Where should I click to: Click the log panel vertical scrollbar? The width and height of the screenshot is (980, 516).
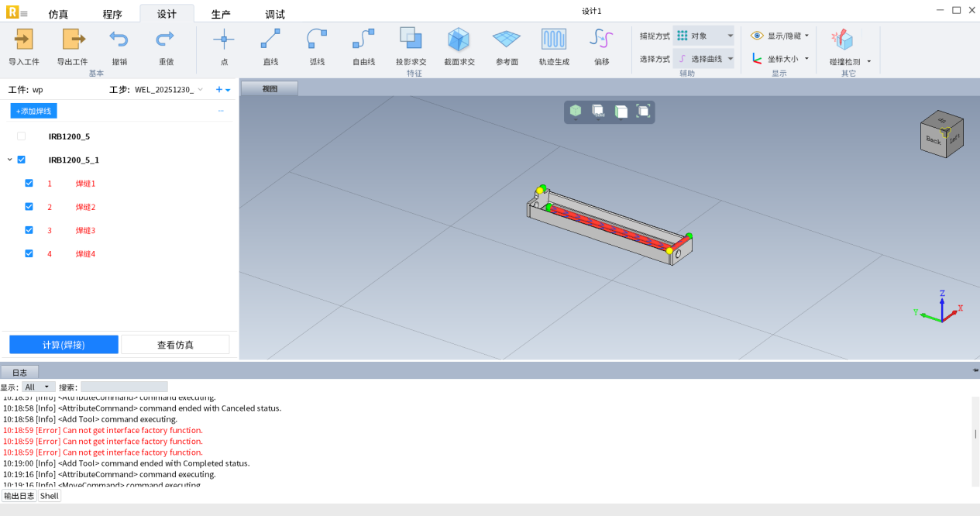tap(975, 434)
